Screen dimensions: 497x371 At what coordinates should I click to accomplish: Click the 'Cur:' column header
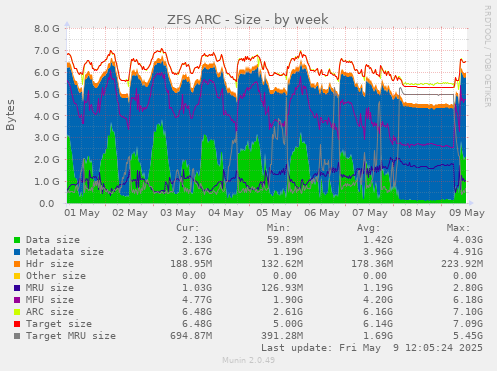188,228
